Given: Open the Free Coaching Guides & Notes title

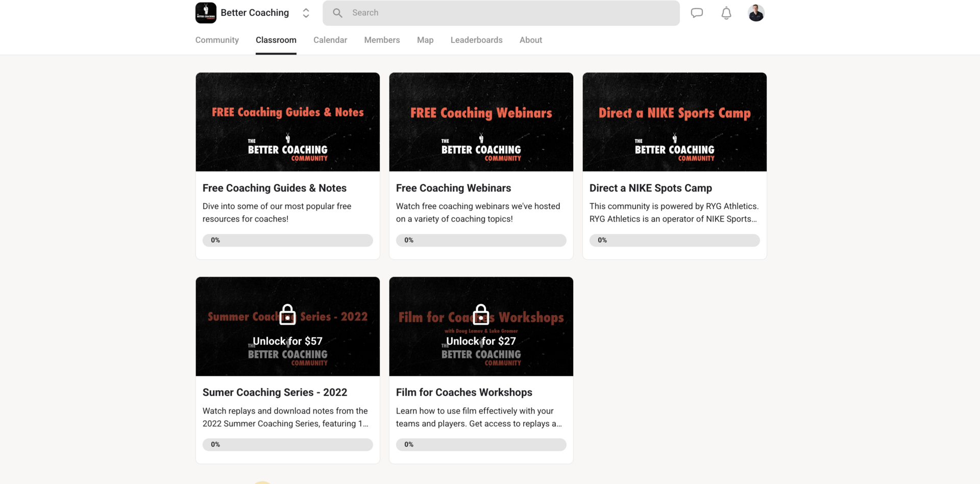Looking at the screenshot, I should [x=275, y=188].
